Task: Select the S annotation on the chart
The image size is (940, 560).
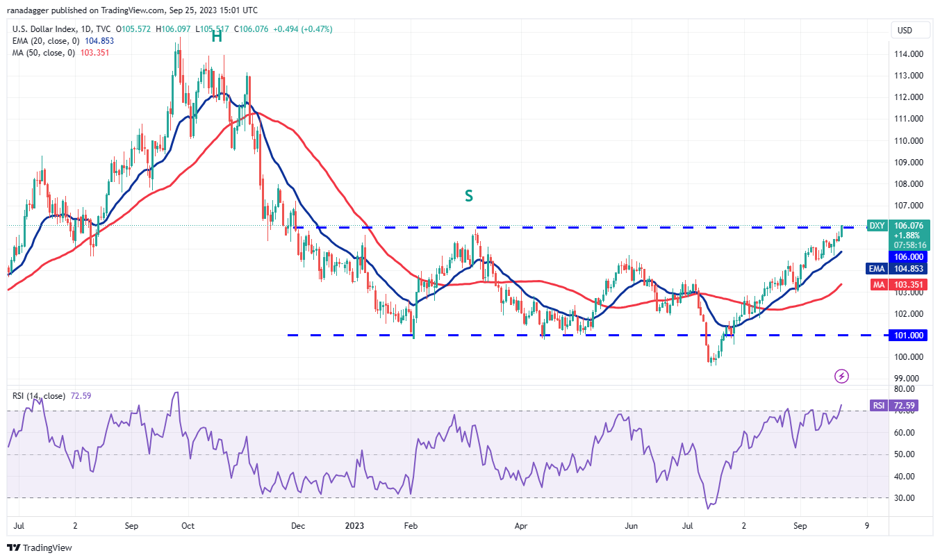Action: [x=468, y=196]
